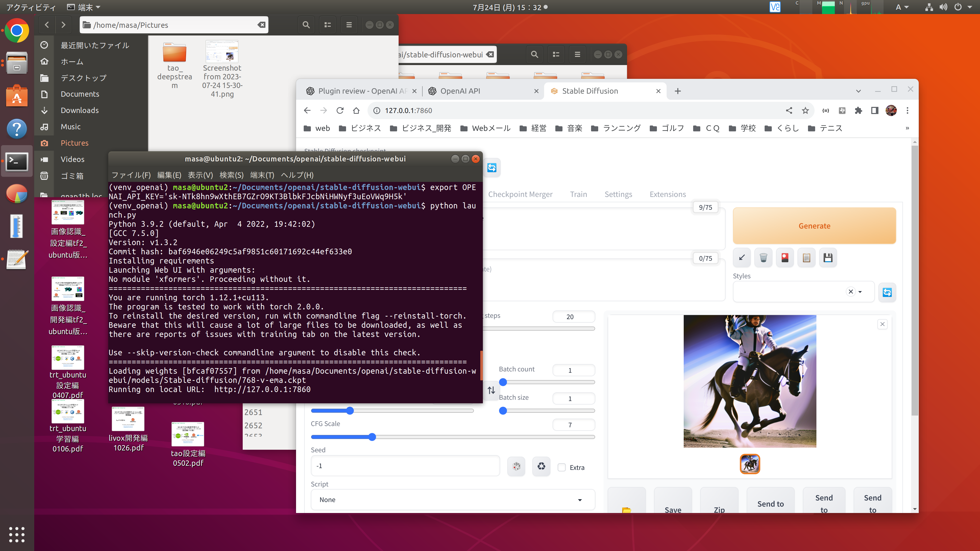Click the arrow icon that reads the last prompt

pyautogui.click(x=741, y=258)
